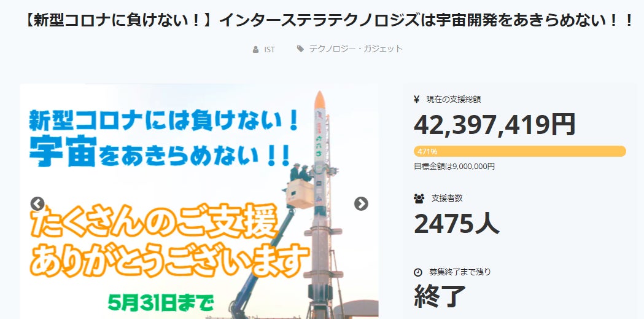Viewport: 644px width, 319px height.
Task: Click the user icon beside IST
Action: click(x=255, y=50)
